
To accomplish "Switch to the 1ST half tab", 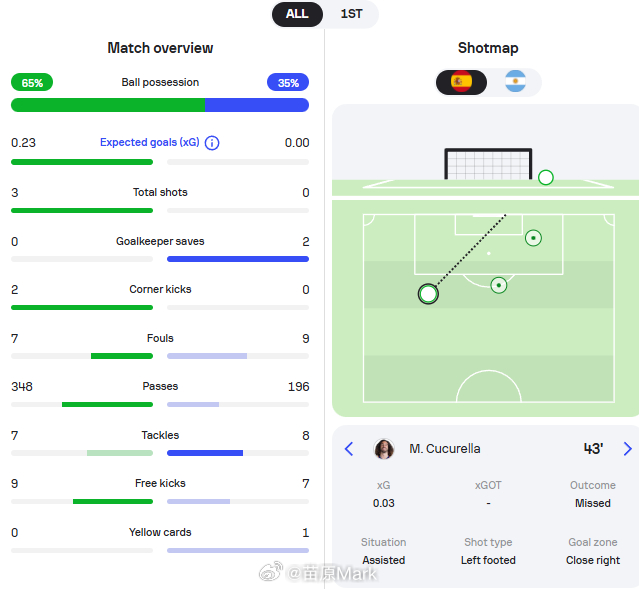I will pyautogui.click(x=351, y=14).
